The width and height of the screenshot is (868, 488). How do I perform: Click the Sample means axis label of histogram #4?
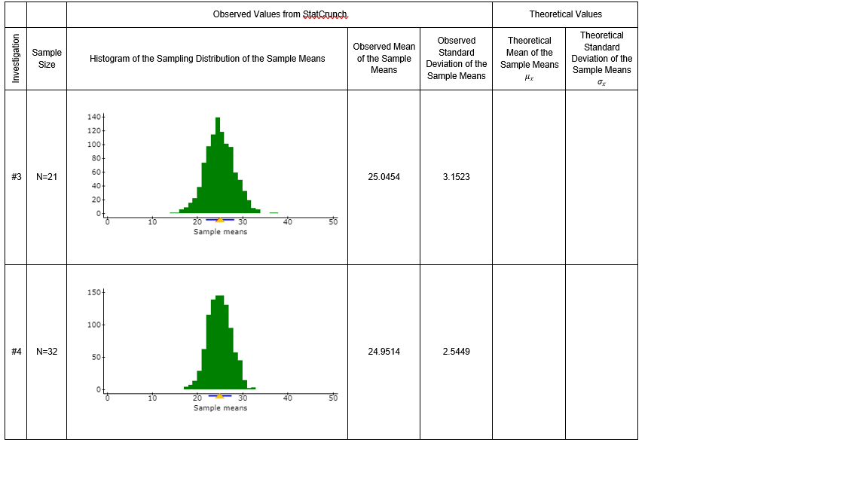220,407
